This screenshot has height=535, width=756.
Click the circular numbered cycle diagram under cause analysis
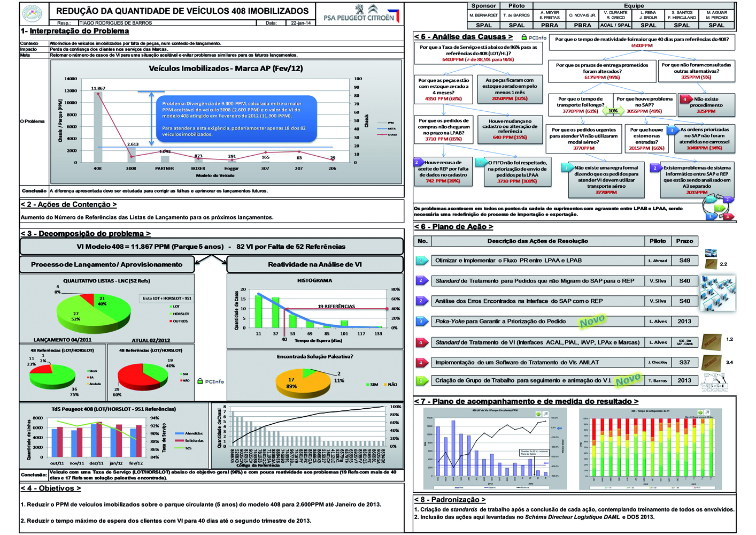(719, 208)
